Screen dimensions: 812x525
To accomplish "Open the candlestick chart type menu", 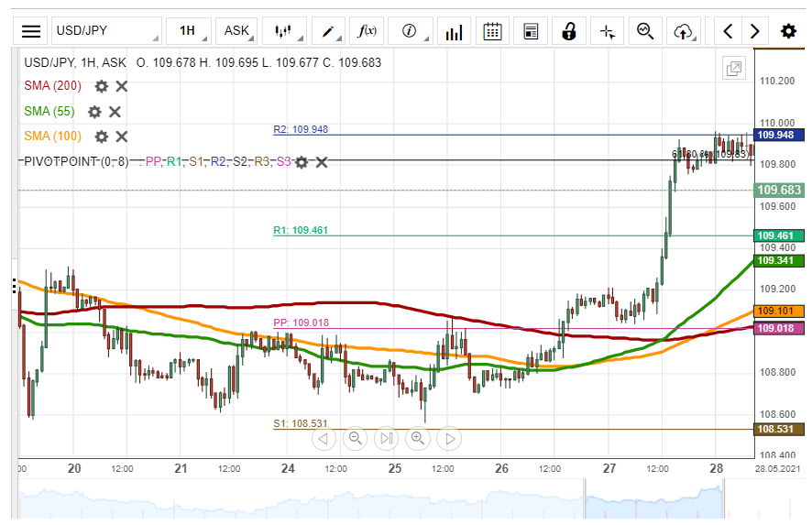I will 284,31.
